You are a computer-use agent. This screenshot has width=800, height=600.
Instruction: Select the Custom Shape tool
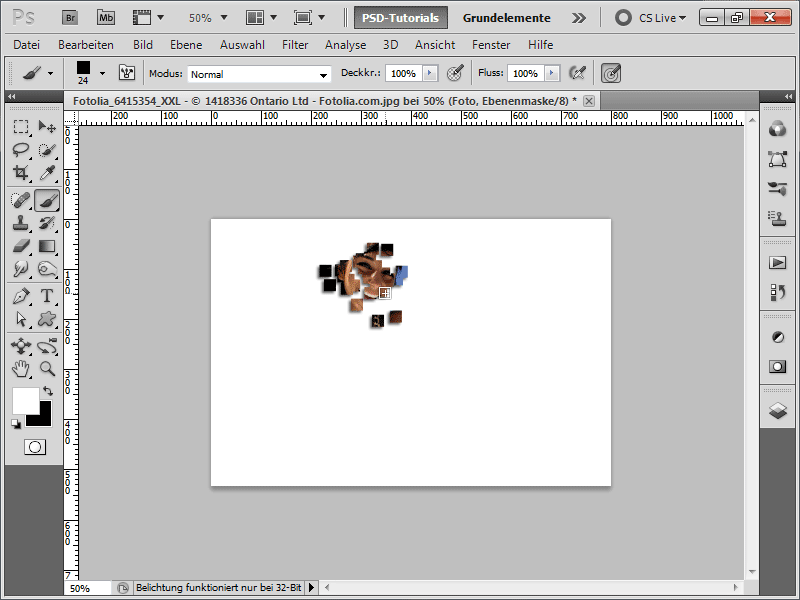47,319
